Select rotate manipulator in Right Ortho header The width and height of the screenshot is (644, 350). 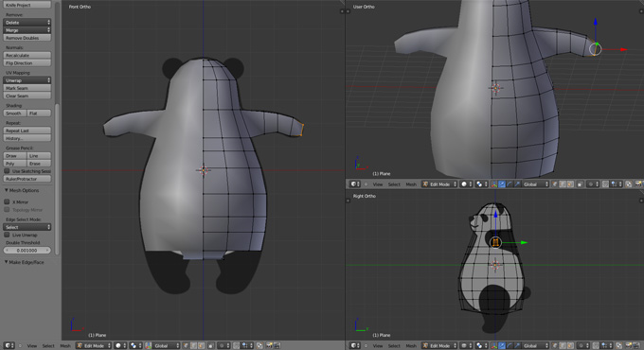[x=510, y=345]
